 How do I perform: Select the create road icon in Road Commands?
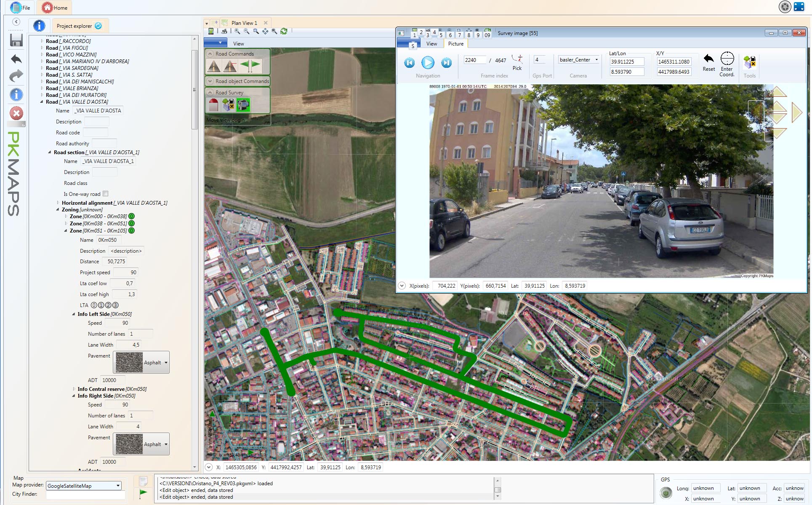214,66
